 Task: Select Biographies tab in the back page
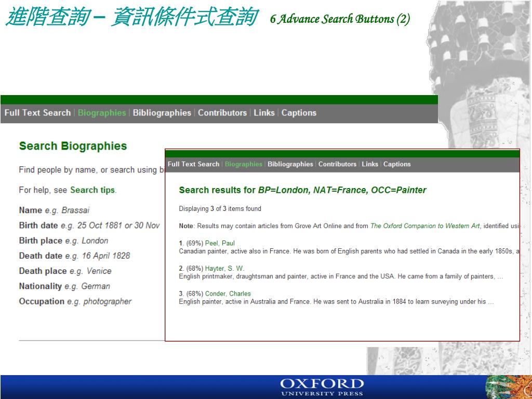click(x=102, y=113)
